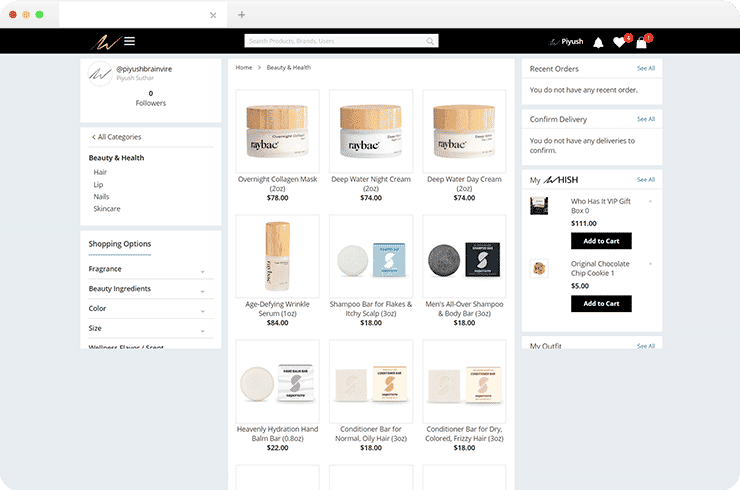Screen dimensions: 740x490
Task: Add Original Chocolate Chip Cookie to cart
Action: click(601, 303)
